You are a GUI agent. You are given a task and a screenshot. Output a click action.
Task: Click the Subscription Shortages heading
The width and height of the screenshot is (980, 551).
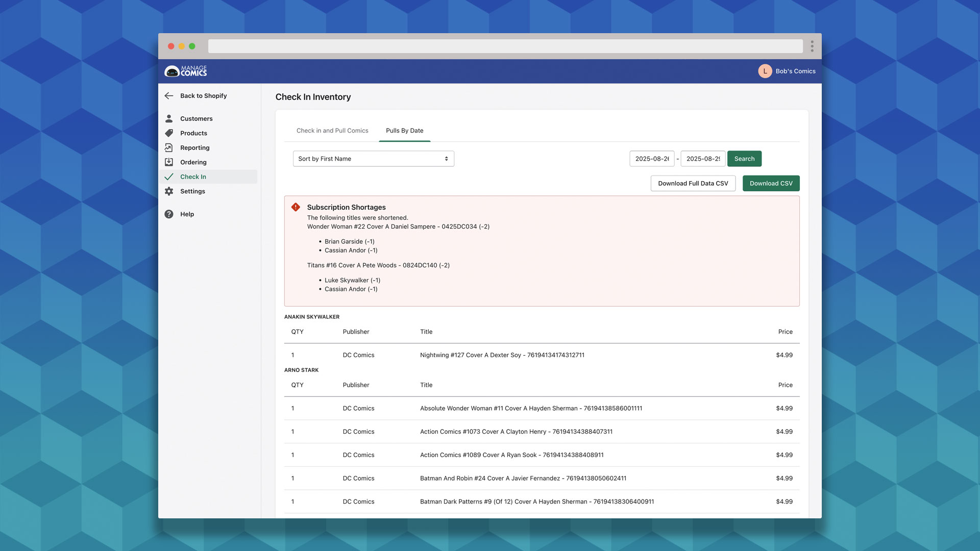tap(346, 207)
